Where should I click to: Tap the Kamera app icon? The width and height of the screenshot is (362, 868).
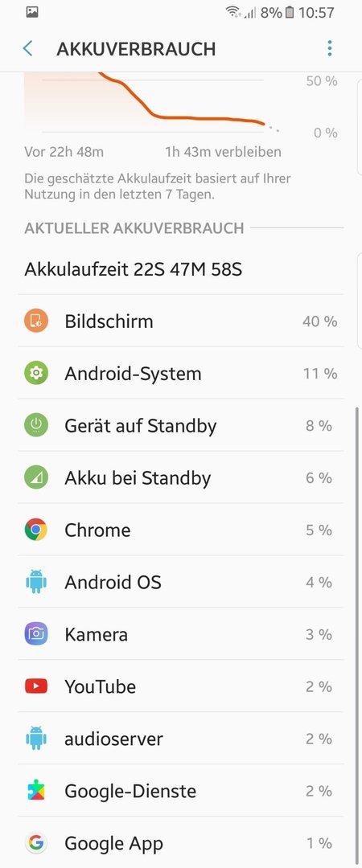pyautogui.click(x=36, y=634)
